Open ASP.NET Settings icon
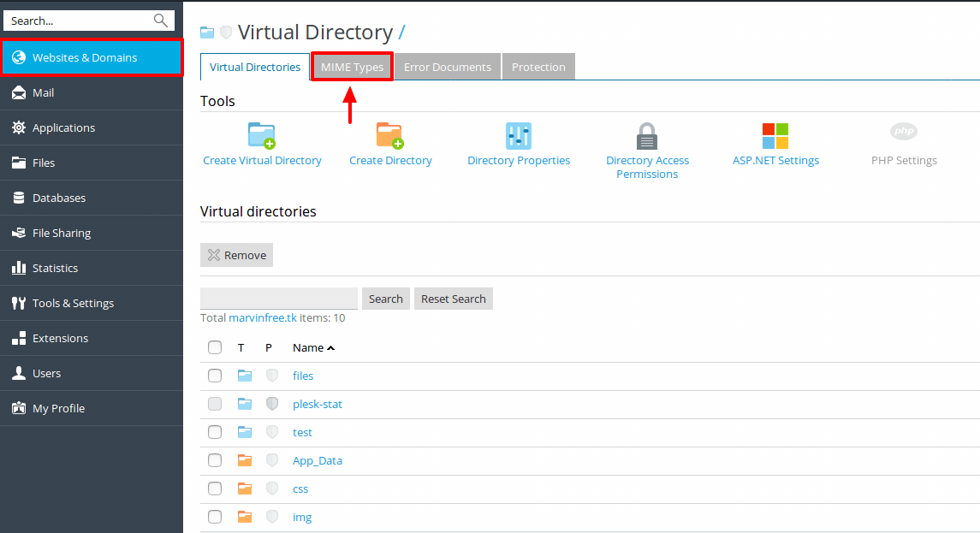Screen dimensions: 980x533 775,136
